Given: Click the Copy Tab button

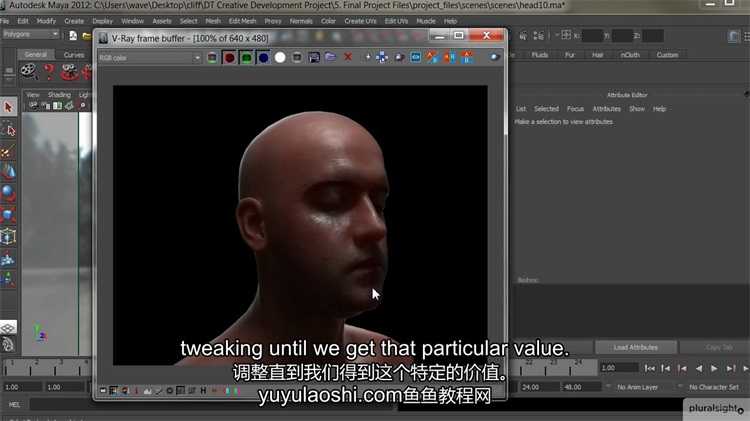Looking at the screenshot, I should pyautogui.click(x=717, y=347).
